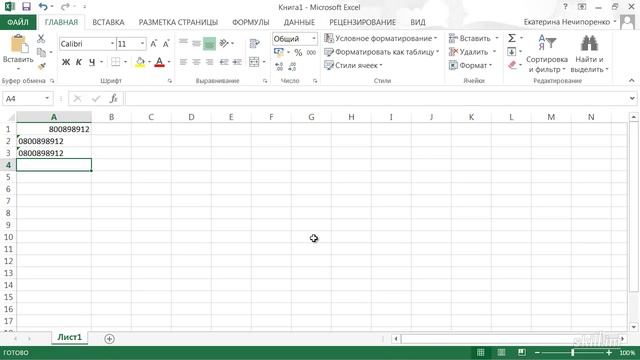Click the Insert Function fx icon
640x360 pixels.
pyautogui.click(x=113, y=98)
